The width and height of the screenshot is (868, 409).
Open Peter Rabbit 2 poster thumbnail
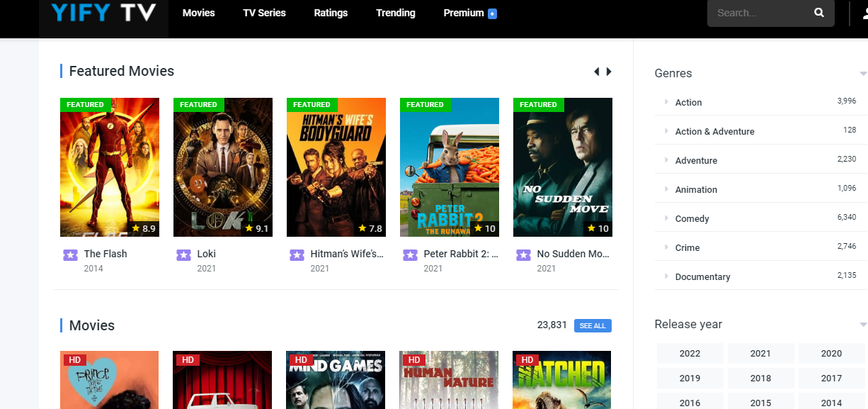(450, 167)
